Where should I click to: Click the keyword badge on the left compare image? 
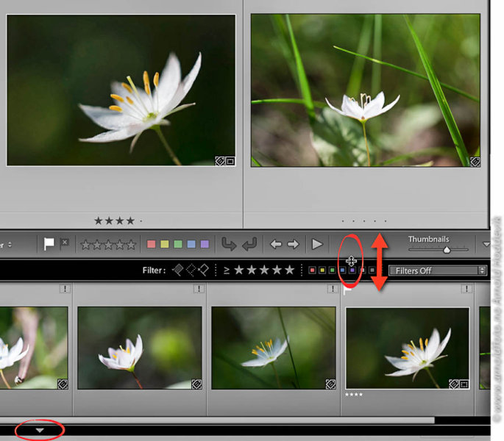[220, 161]
